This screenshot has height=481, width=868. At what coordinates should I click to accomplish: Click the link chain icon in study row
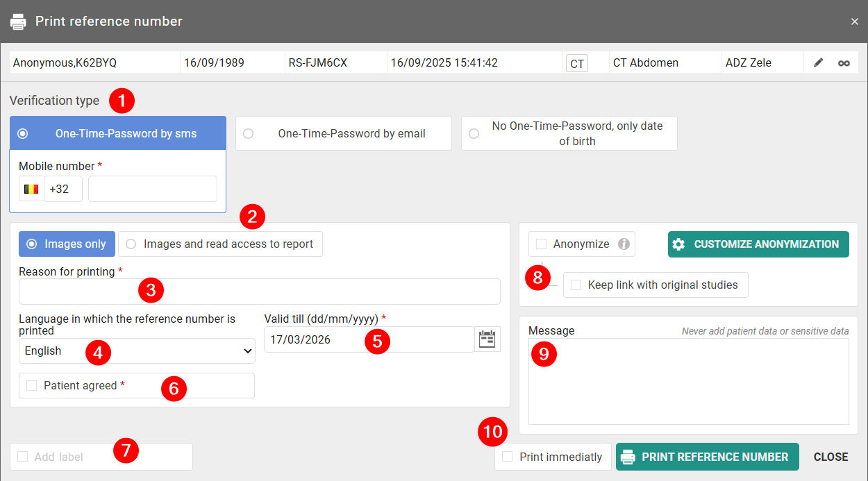[x=844, y=62]
